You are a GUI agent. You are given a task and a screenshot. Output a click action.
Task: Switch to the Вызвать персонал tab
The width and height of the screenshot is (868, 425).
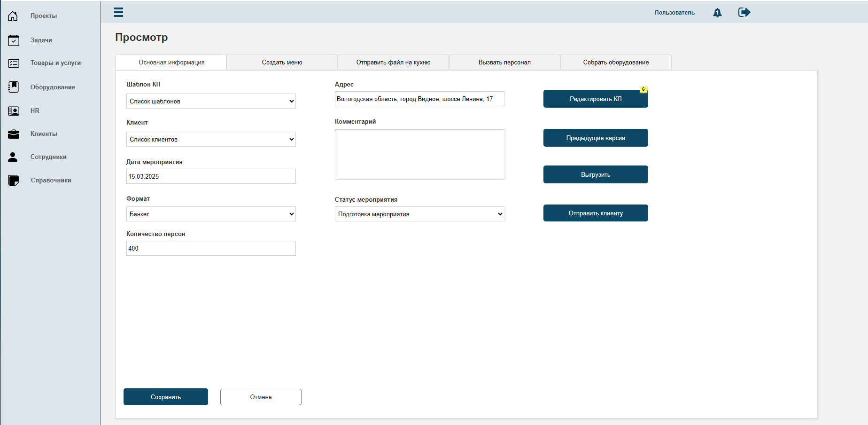504,62
